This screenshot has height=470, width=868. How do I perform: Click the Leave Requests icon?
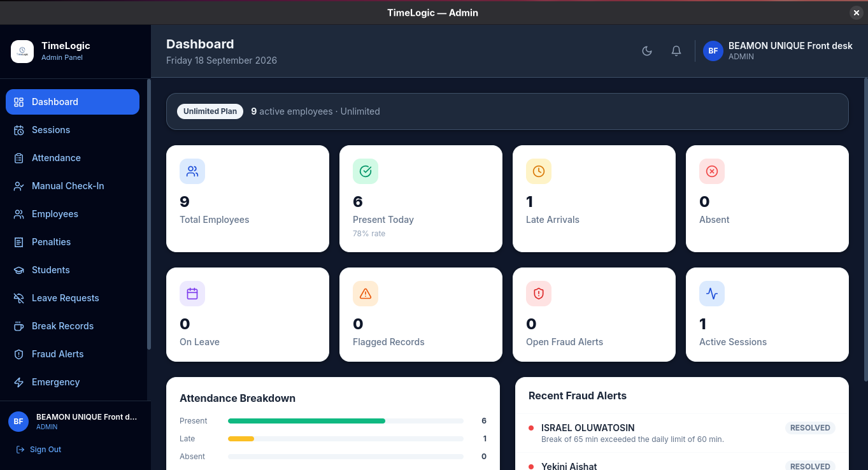point(18,298)
